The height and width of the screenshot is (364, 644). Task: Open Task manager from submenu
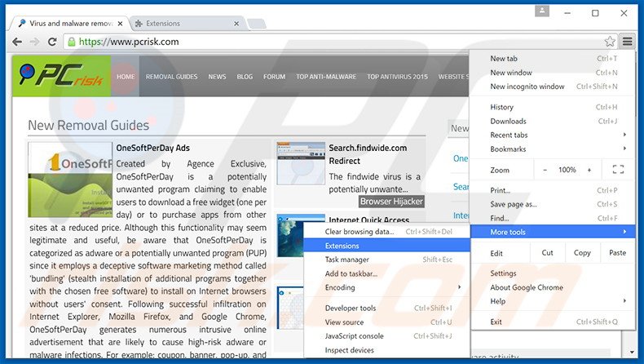pyautogui.click(x=387, y=260)
